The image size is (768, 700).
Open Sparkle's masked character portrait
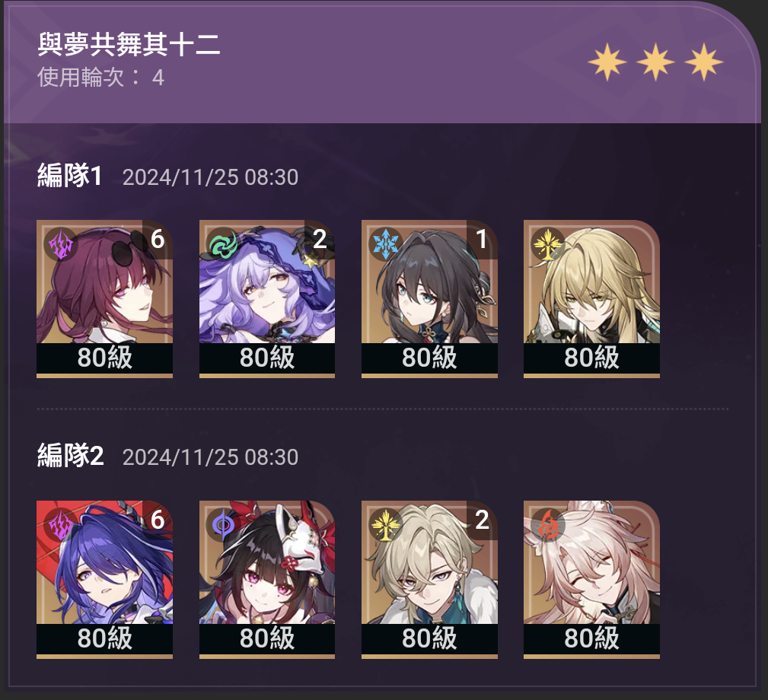tap(267, 579)
